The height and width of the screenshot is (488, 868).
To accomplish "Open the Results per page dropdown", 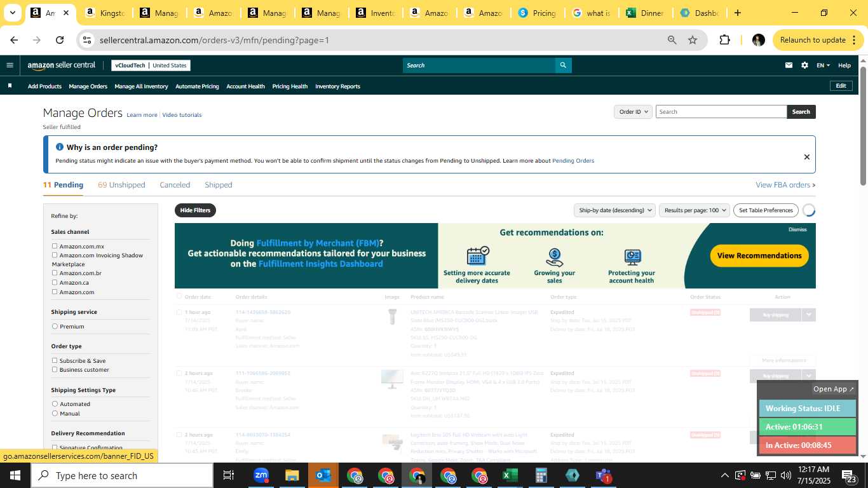I will click(695, 210).
